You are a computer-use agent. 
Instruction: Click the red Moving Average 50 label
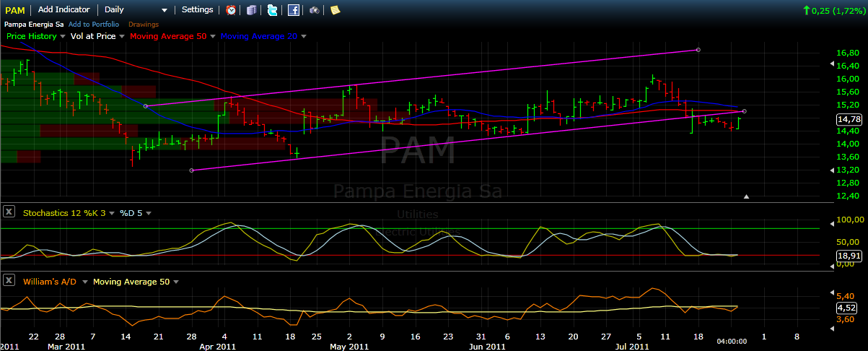pos(168,36)
